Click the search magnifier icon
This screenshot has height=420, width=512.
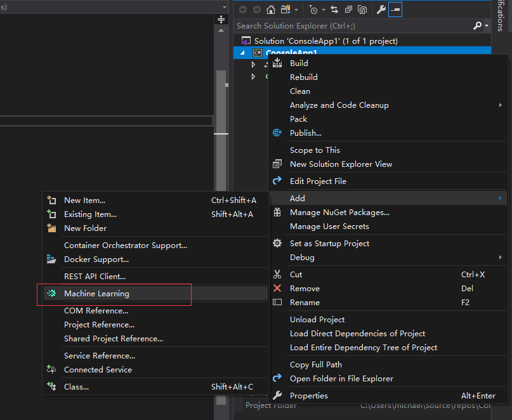(477, 25)
